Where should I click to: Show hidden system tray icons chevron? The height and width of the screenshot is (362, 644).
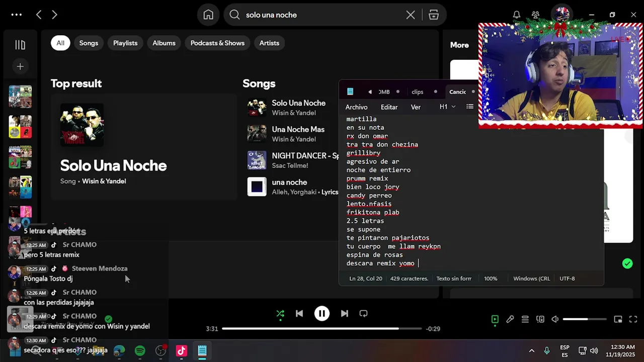click(x=531, y=350)
